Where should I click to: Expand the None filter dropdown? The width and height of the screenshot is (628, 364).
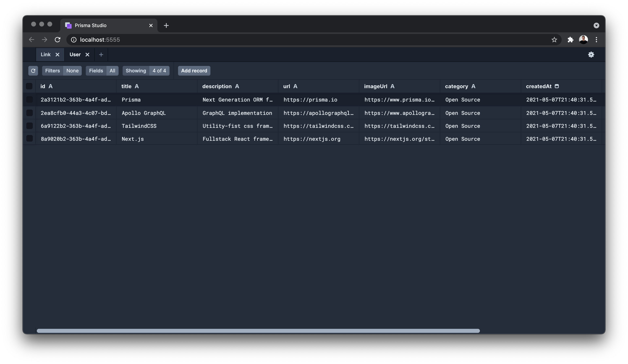(x=72, y=71)
